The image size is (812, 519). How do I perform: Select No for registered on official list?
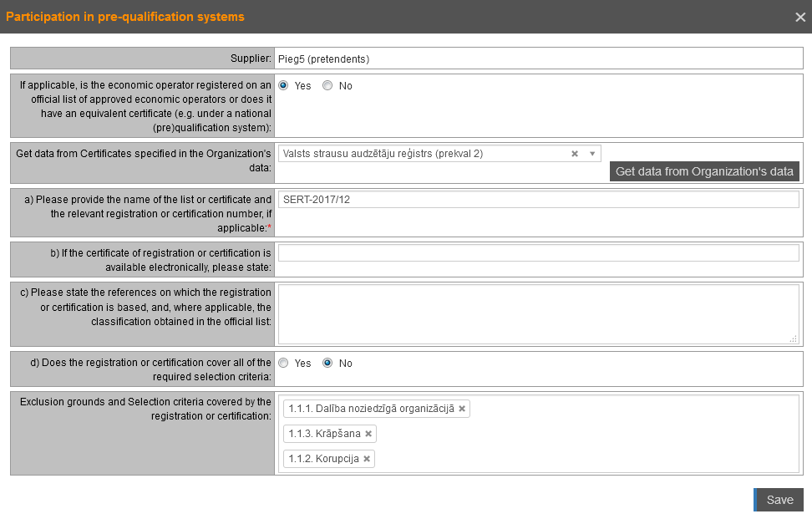pos(327,85)
